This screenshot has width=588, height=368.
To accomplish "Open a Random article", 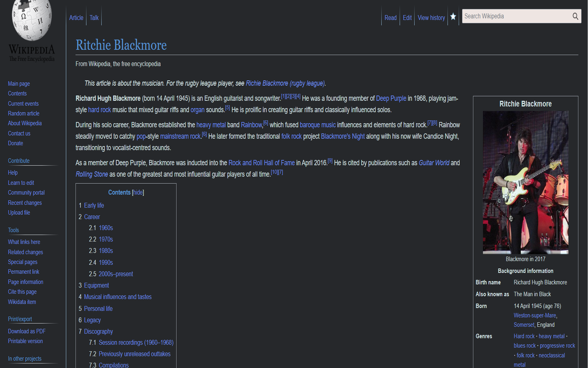I will click(23, 113).
